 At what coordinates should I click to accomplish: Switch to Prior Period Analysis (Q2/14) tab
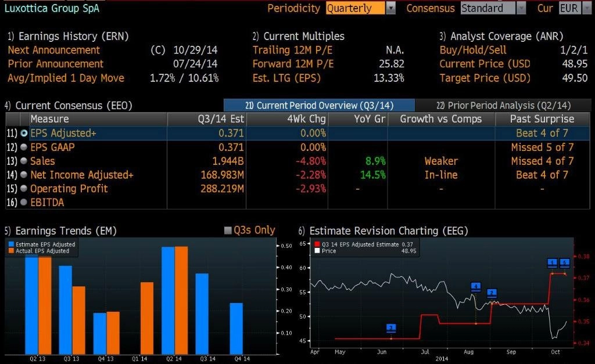pos(503,106)
